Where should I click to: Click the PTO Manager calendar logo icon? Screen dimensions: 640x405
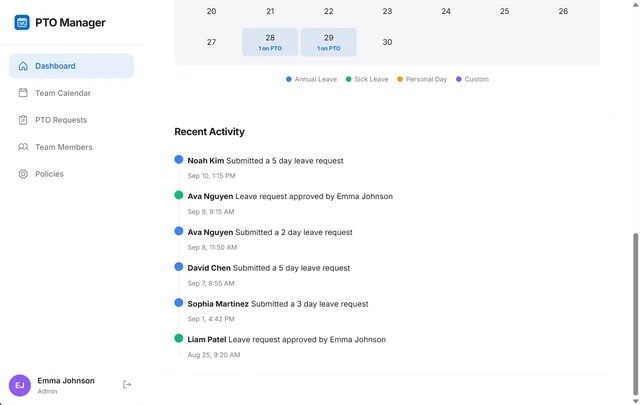pyautogui.click(x=22, y=22)
